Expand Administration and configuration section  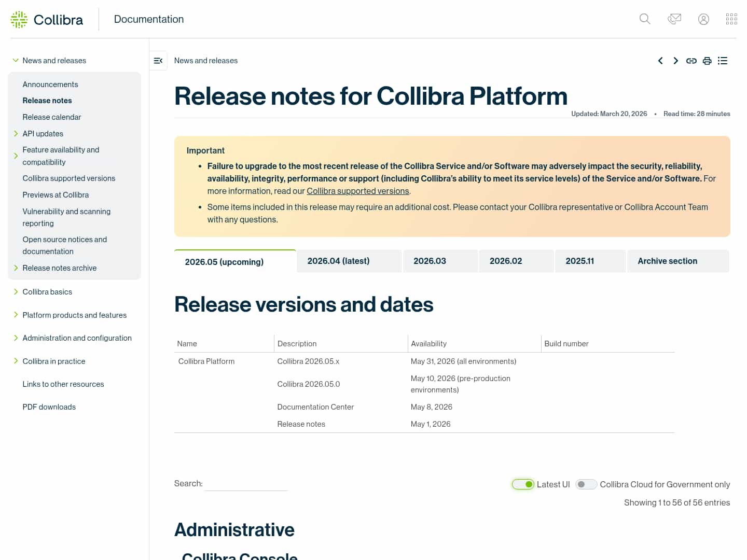click(x=16, y=338)
